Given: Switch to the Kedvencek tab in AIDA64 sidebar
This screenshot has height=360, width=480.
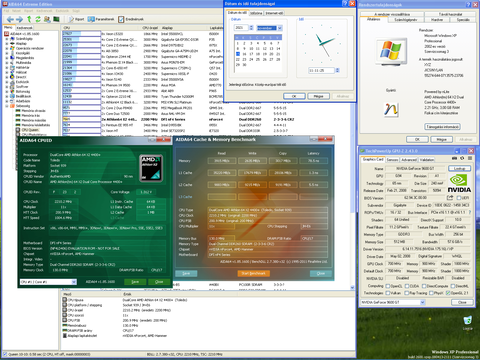Looking at the screenshot, I should pos(24,28).
